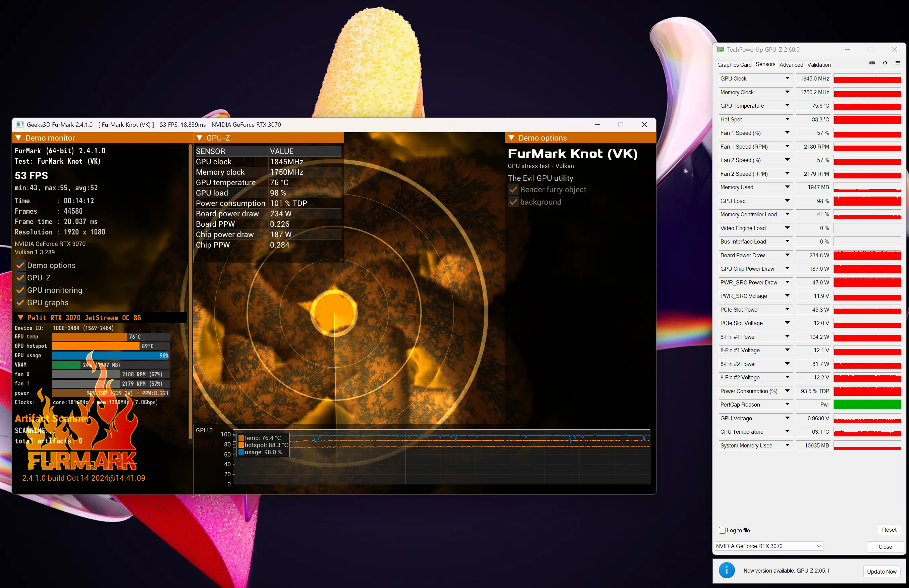Open the Hot Spot sensor dropdown
Screen dimensions: 909x588
pos(787,119)
